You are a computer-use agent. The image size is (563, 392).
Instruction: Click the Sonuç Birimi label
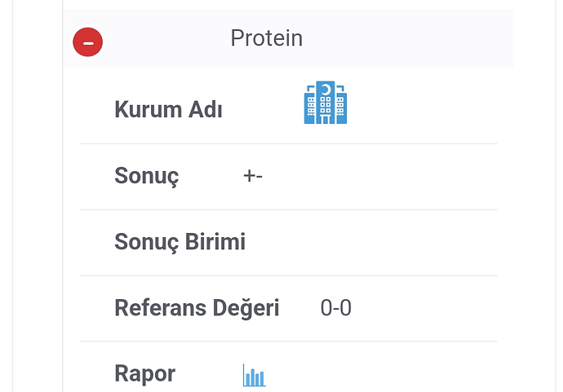pyautogui.click(x=180, y=242)
